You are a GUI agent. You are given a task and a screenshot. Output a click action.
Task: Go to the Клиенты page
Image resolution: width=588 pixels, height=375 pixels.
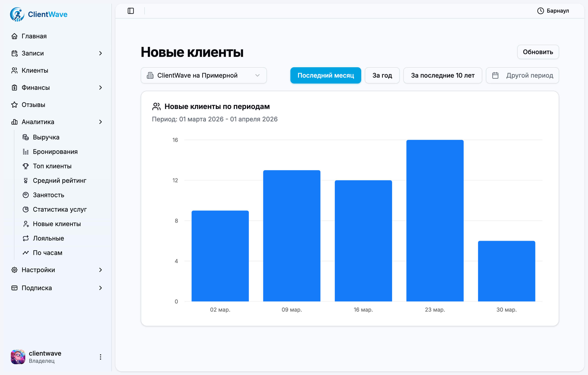point(35,70)
